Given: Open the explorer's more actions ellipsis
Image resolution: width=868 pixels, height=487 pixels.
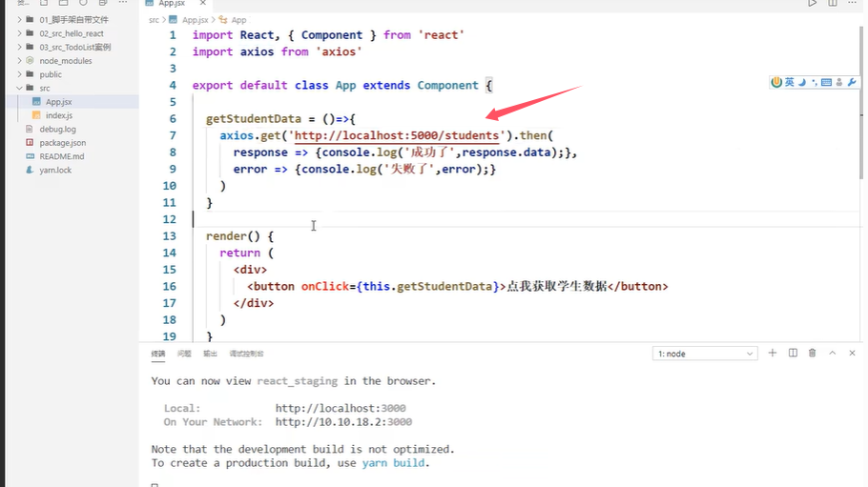Looking at the screenshot, I should click(122, 3).
